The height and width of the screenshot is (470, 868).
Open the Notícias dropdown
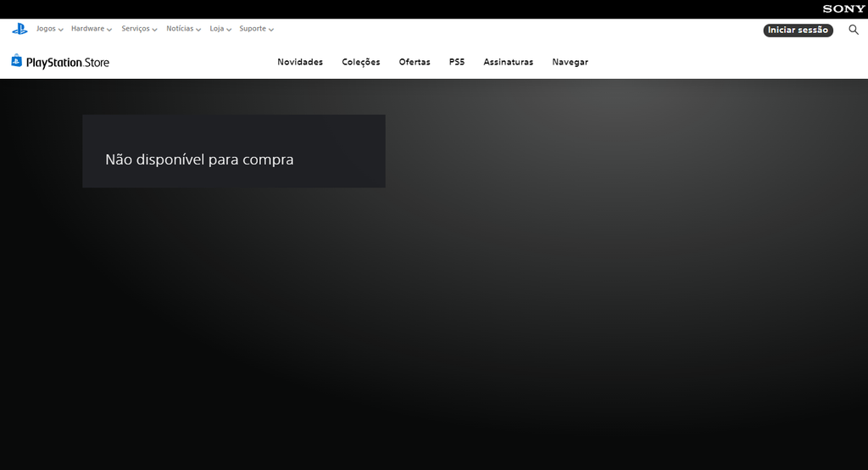click(184, 29)
